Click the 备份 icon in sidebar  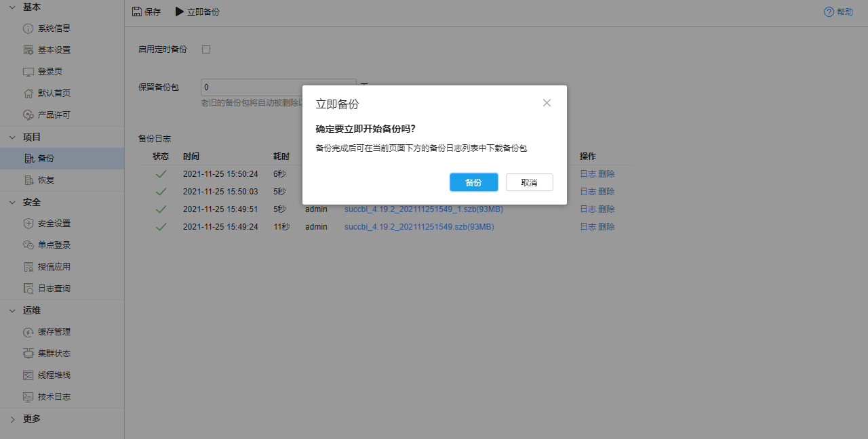(x=28, y=159)
